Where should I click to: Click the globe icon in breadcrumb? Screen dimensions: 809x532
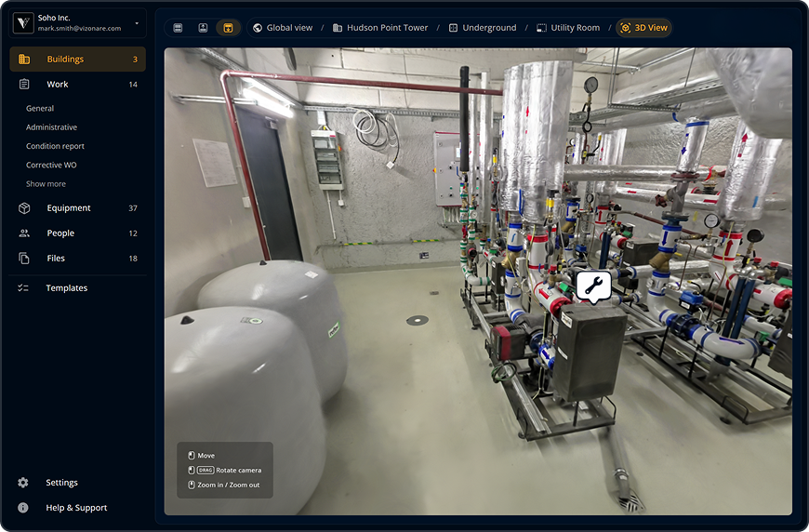(x=258, y=28)
